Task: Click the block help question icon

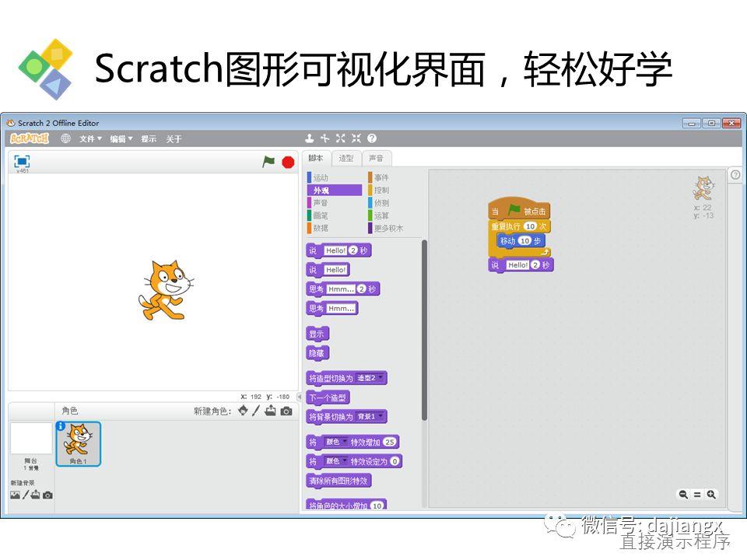Action: click(x=372, y=138)
